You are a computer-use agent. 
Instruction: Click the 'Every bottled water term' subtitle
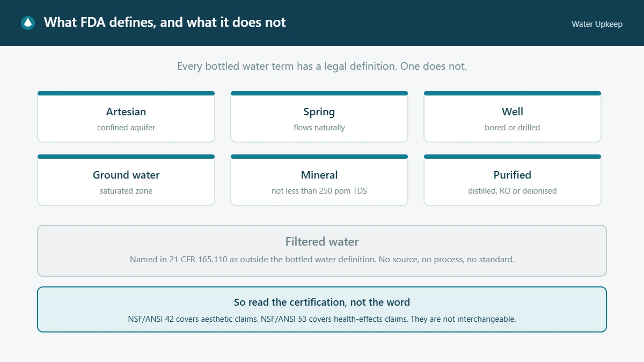pyautogui.click(x=322, y=67)
